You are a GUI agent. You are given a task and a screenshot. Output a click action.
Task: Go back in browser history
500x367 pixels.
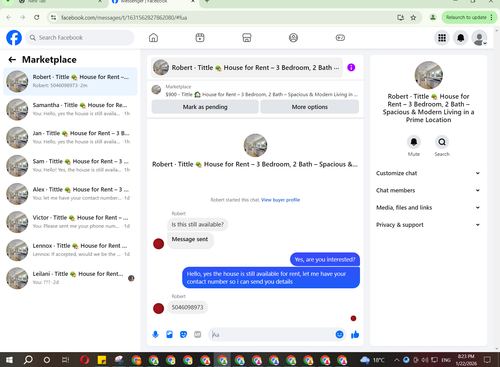tap(9, 17)
